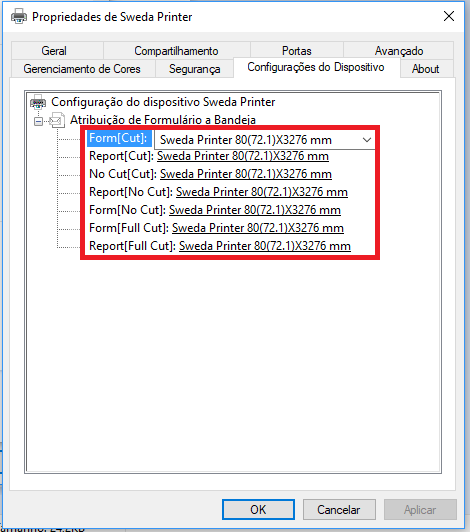
Task: Click the Cancelar button
Action: click(339, 509)
